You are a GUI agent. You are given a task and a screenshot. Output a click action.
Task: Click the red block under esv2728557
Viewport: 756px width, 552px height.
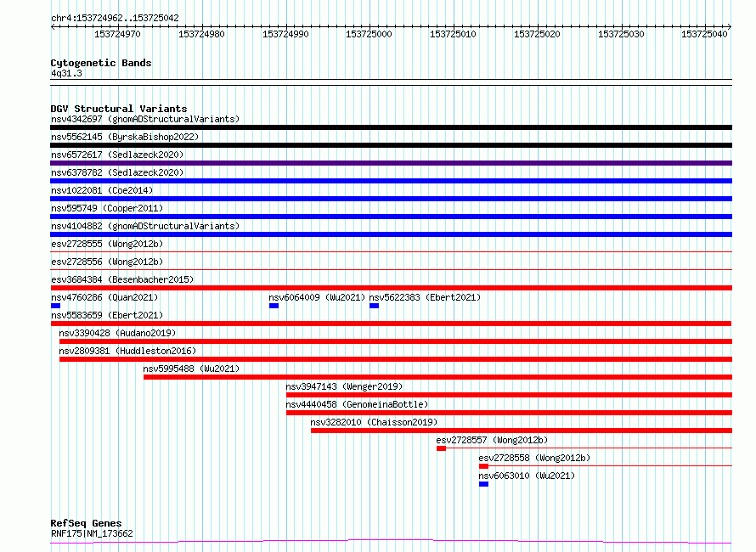click(441, 448)
